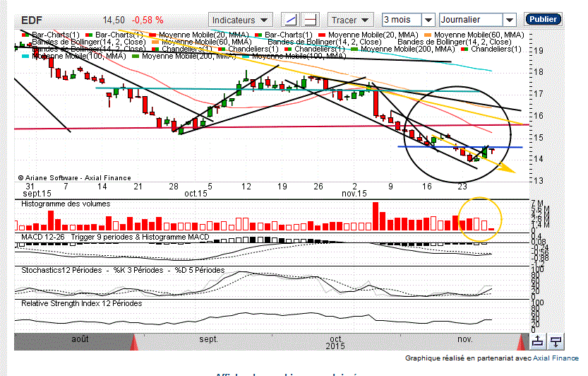This screenshot has width=588, height=376.
Task: Click the 14,50 price value
Action: click(114, 20)
